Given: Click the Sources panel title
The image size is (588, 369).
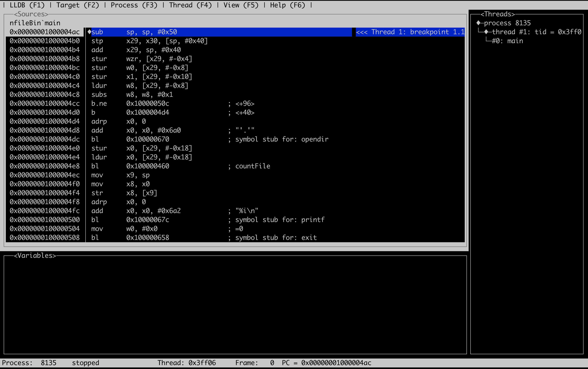Looking at the screenshot, I should click(31, 14).
